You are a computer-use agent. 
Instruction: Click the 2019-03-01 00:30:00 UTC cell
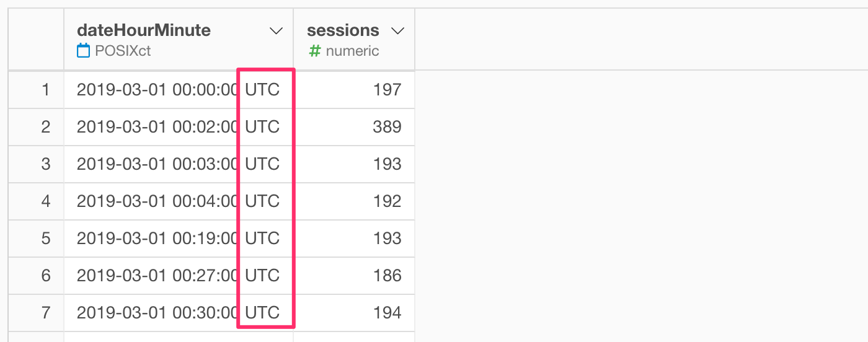click(179, 313)
